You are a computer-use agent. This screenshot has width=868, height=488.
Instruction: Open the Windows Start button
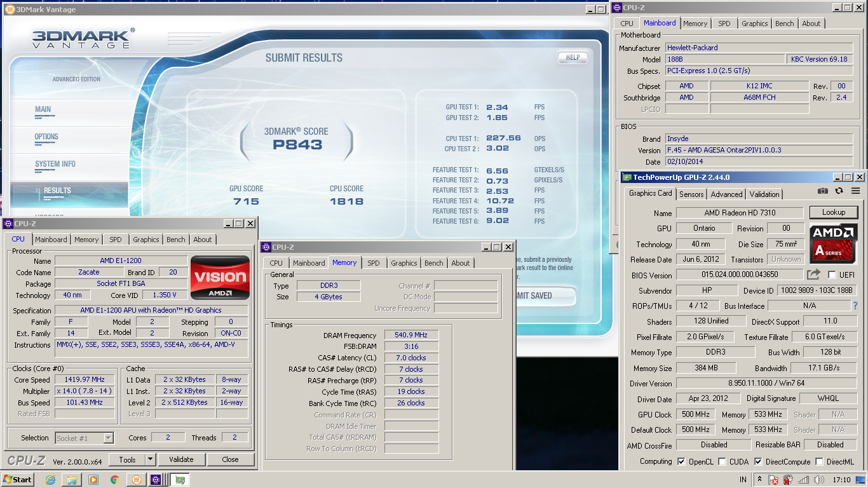[x=18, y=480]
